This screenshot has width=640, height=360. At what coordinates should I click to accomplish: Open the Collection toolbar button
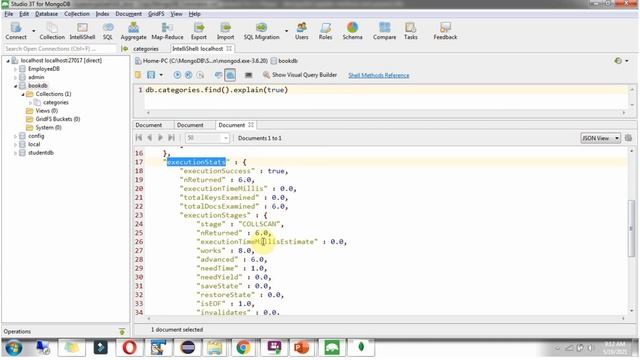coord(52,31)
